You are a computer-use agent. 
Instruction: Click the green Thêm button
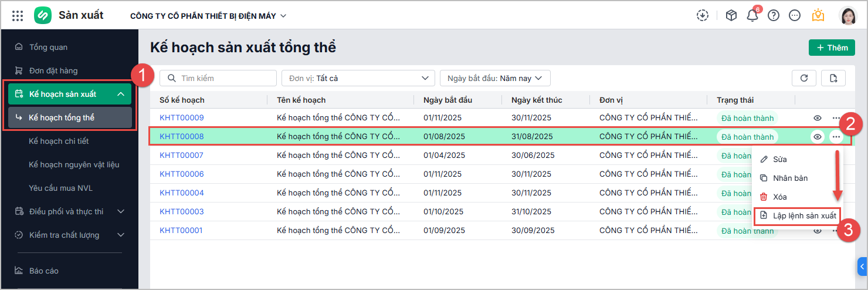(831, 48)
